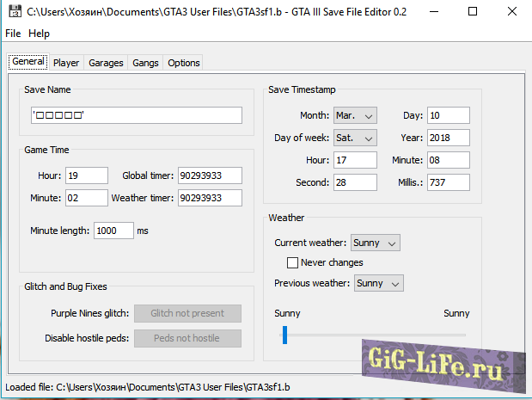Select the timestamp Year field
532x400 pixels.
point(445,138)
